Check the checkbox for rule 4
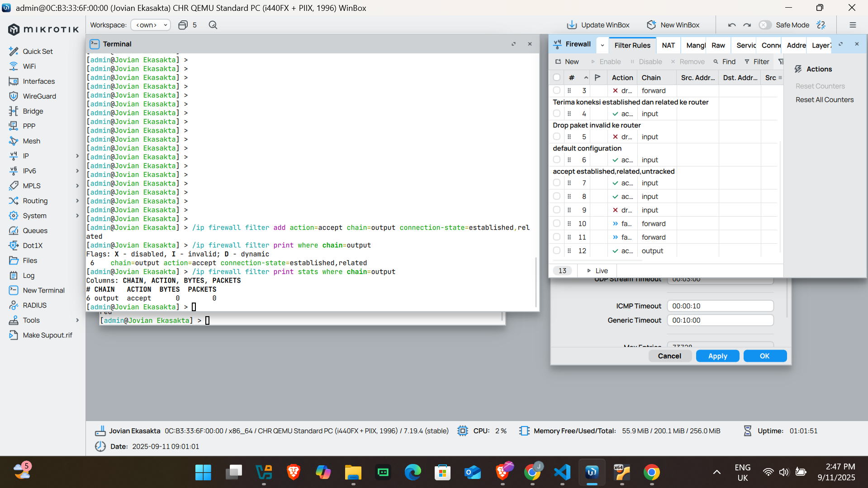Image resolution: width=868 pixels, height=488 pixels. (557, 114)
